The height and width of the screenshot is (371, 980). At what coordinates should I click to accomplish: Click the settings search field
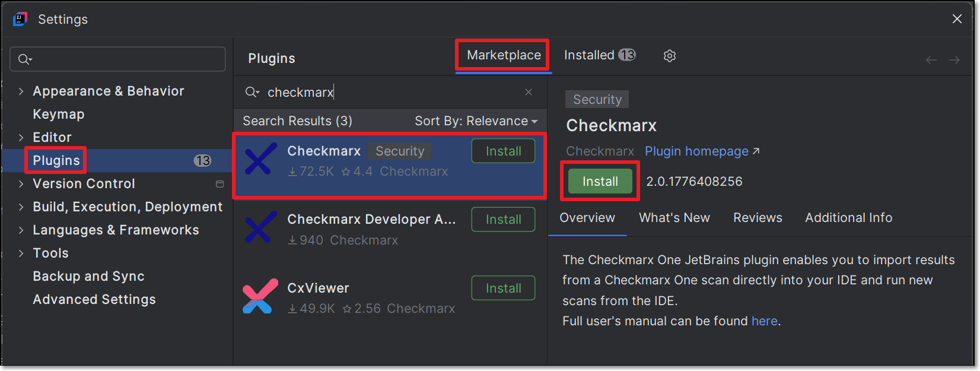pyautogui.click(x=117, y=59)
